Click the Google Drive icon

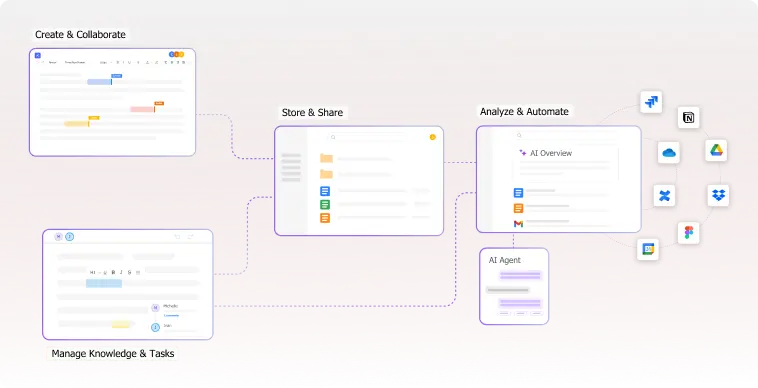point(716,150)
